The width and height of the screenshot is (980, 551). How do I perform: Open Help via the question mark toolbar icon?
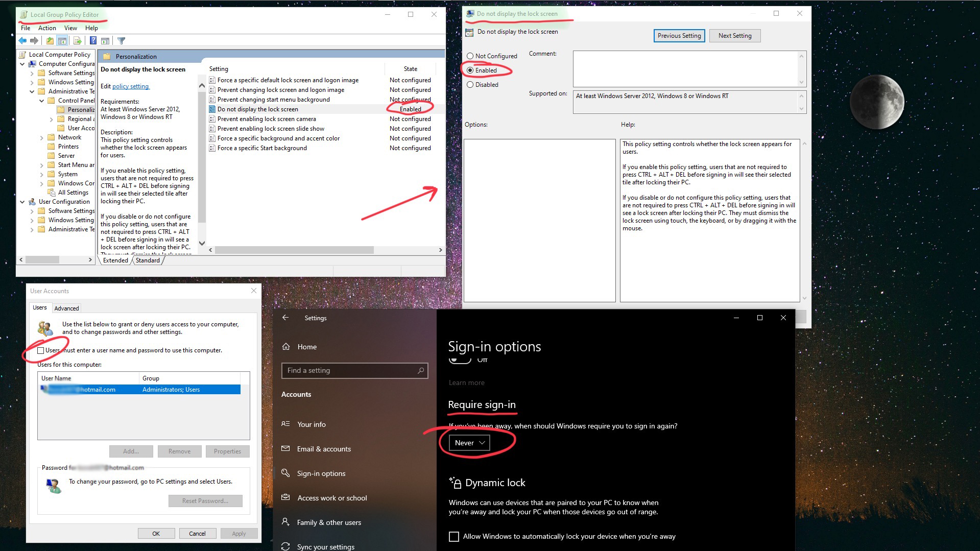pos(93,41)
